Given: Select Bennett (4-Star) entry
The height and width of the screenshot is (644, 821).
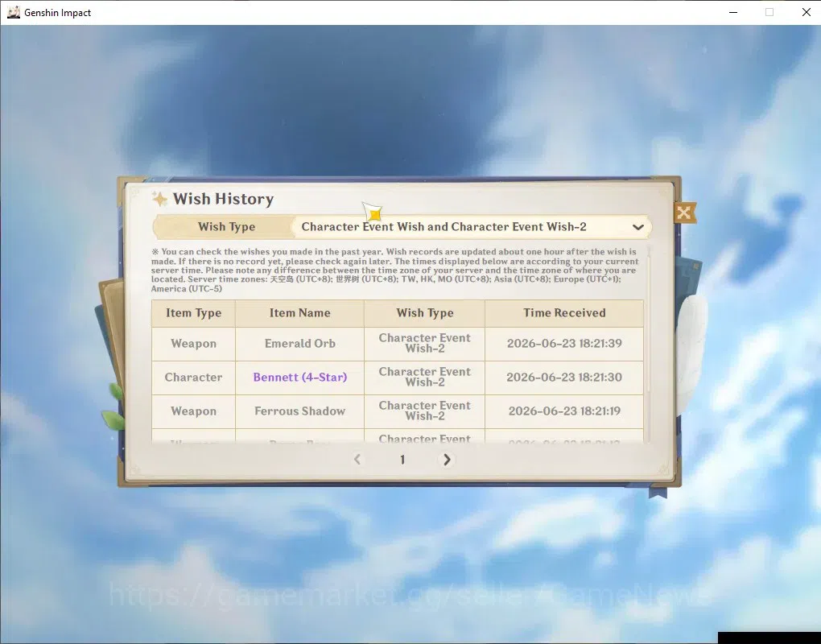Looking at the screenshot, I should [x=300, y=377].
